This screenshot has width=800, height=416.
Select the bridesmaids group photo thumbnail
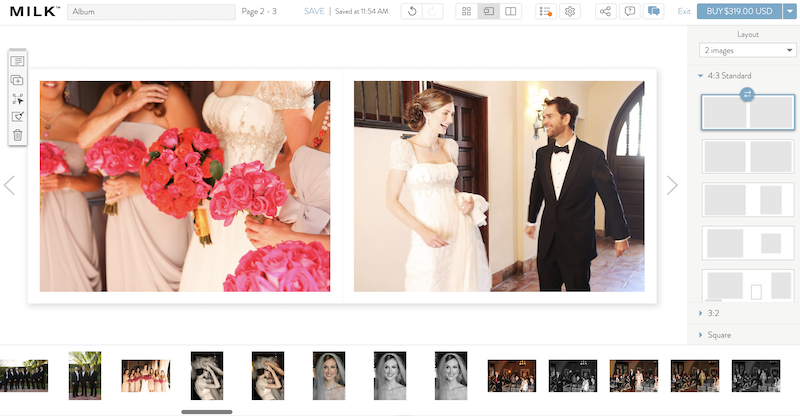146,376
